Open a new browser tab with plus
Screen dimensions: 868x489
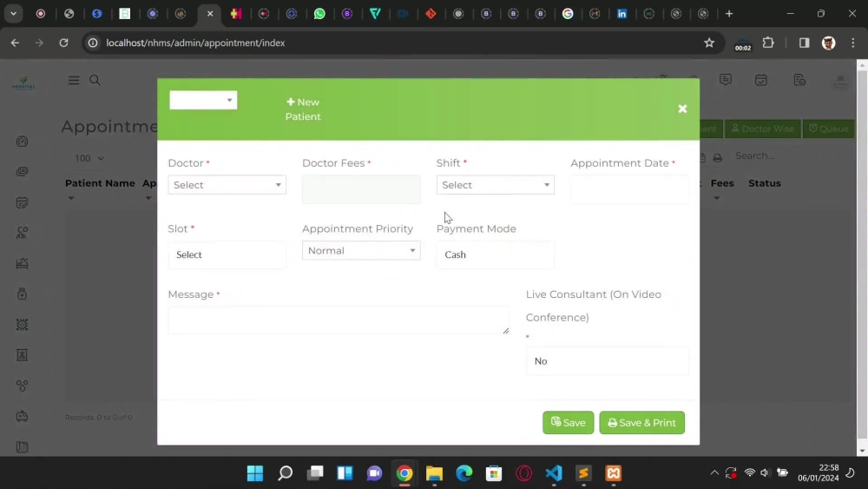[729, 14]
